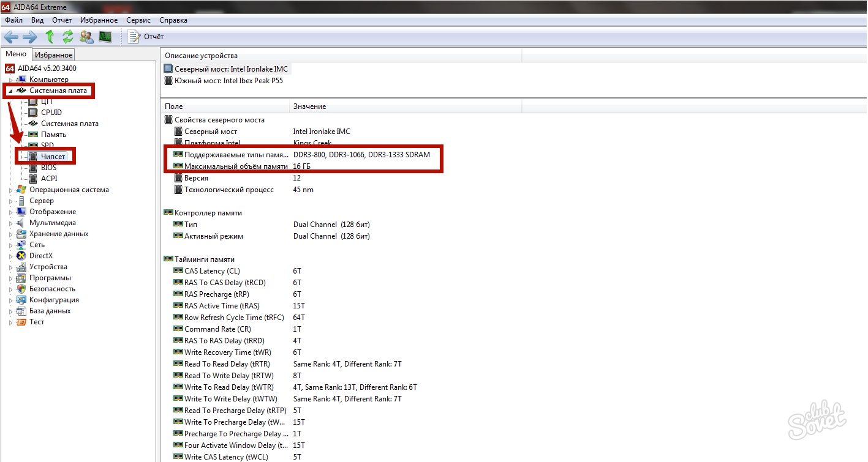Click the Описание устройства column header
The image size is (868, 462).
coord(341,56)
